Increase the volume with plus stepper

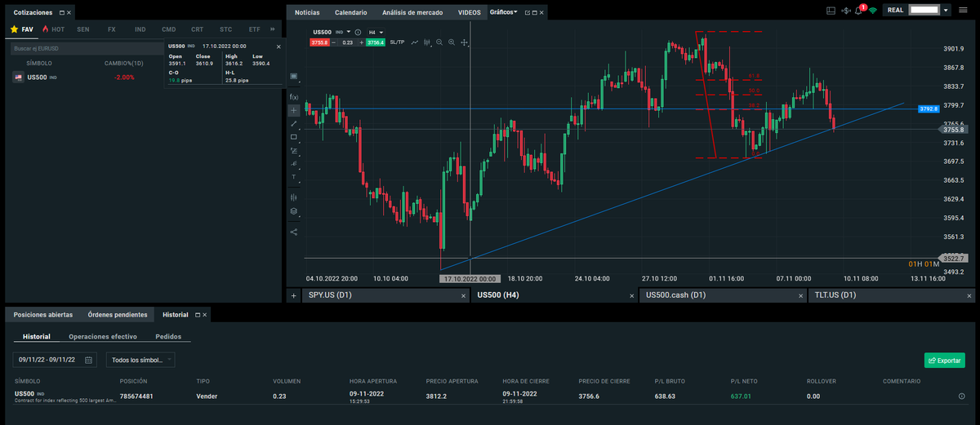(361, 42)
